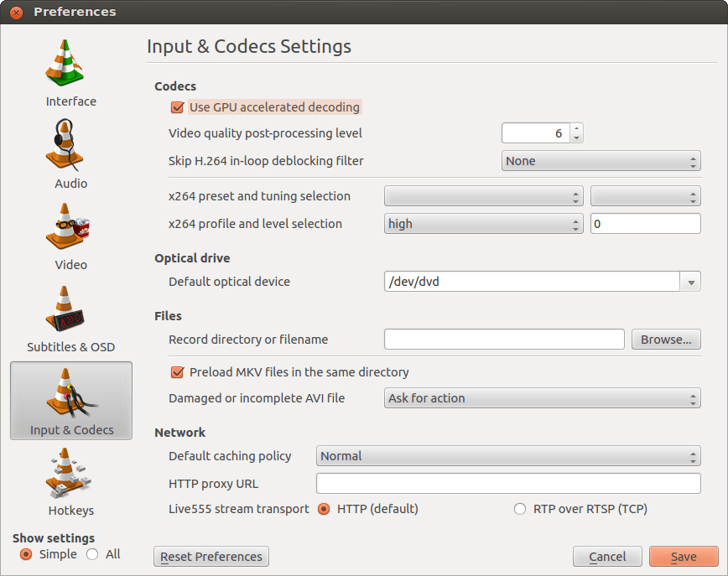Open the Default optical device dropdown arrow
The image size is (728, 576).
click(690, 283)
